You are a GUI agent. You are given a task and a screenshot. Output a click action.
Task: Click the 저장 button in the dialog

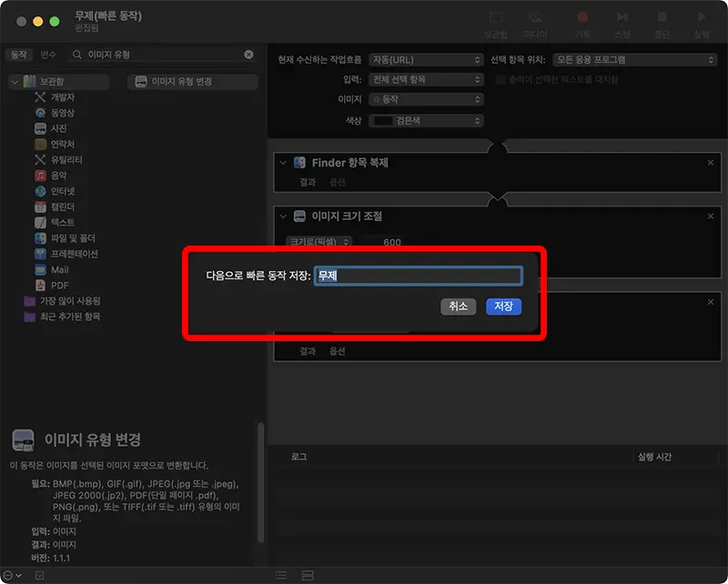click(503, 307)
